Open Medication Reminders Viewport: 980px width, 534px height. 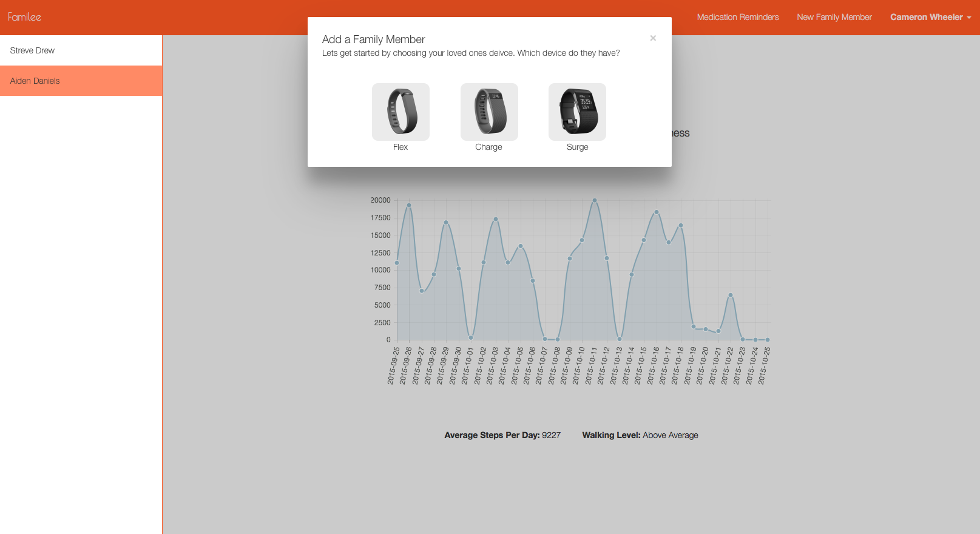(738, 17)
